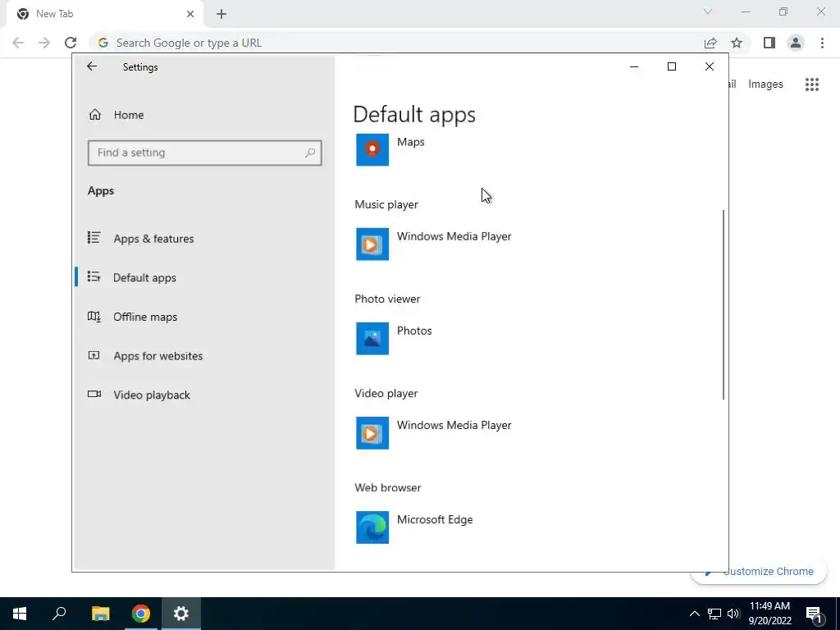Open network status in system tray
Viewport: 840px width, 630px height.
click(714, 614)
